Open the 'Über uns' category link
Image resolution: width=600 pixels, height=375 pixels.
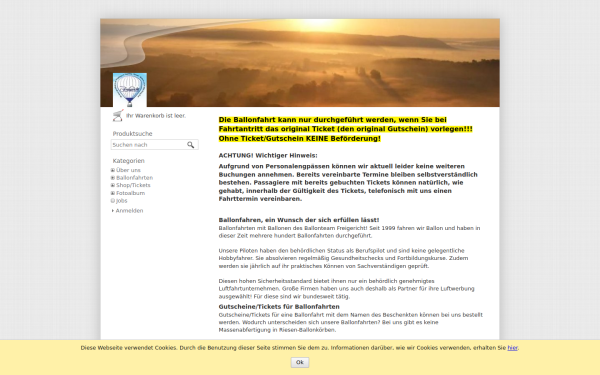tap(128, 170)
